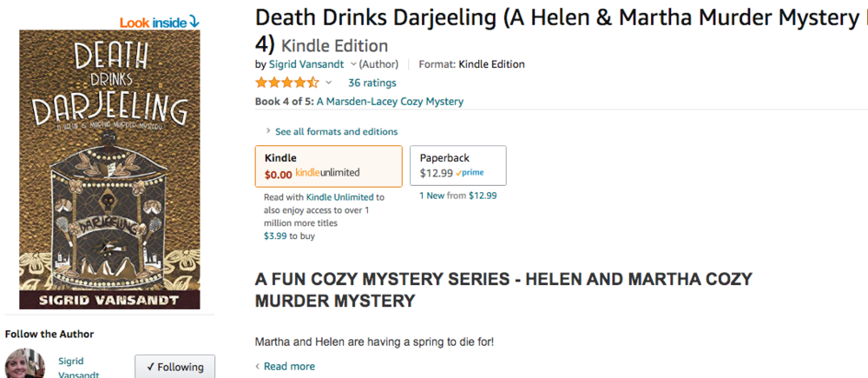Image resolution: width=868 pixels, height=378 pixels.
Task: Open A Marsden-Lacey Cozy Mystery series link
Action: tap(391, 102)
